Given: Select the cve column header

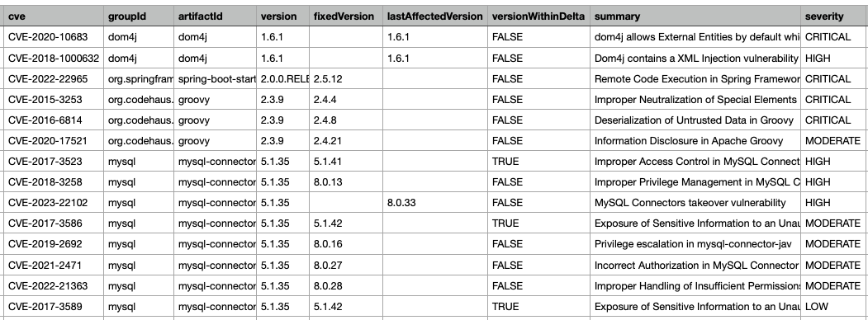Looking at the screenshot, I should (x=54, y=16).
